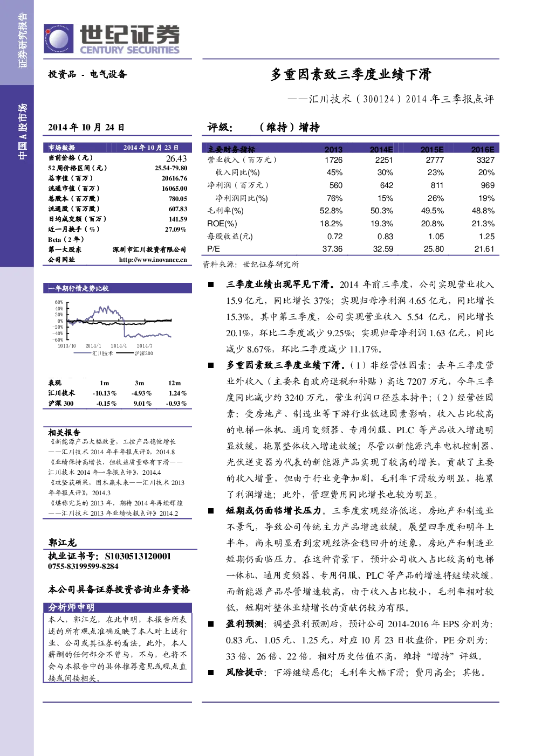This screenshot has width=535, height=756.
Task: Select the 2016E gross margin 48.8%
Action: (x=483, y=211)
